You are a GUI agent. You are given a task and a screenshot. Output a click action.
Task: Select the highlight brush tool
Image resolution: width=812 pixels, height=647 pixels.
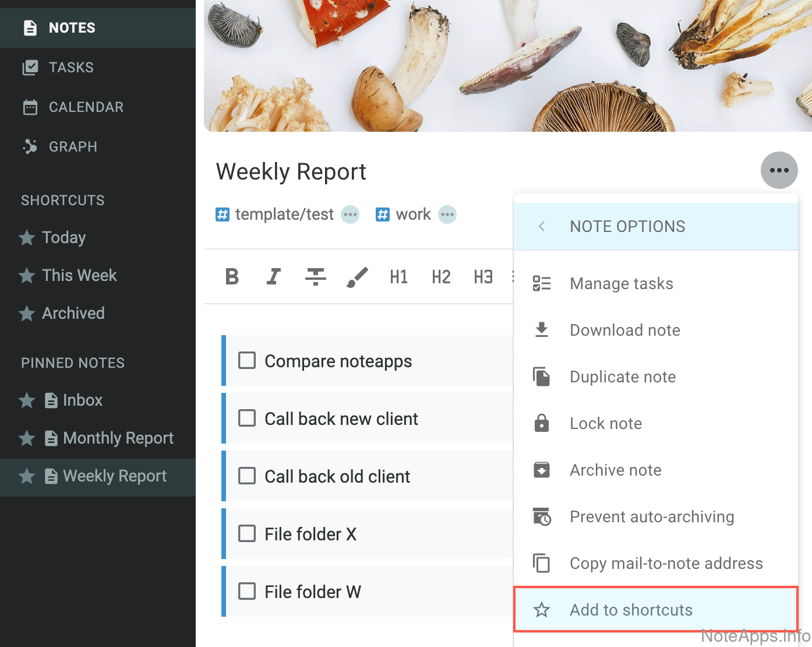[357, 276]
